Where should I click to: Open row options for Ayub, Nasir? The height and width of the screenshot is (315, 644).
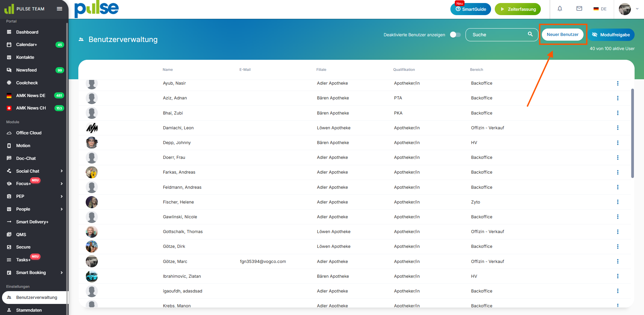click(x=617, y=83)
